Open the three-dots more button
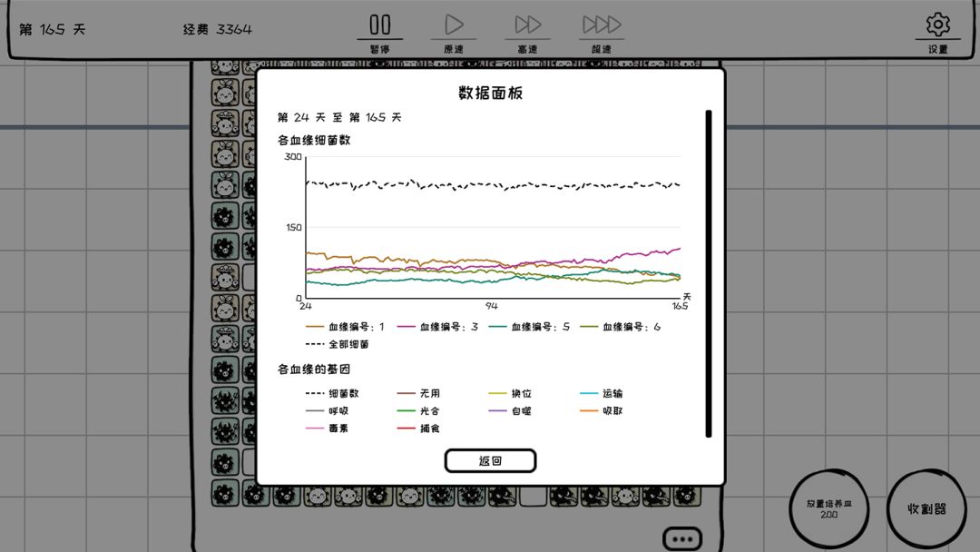Image resolution: width=980 pixels, height=552 pixels. pos(682,539)
